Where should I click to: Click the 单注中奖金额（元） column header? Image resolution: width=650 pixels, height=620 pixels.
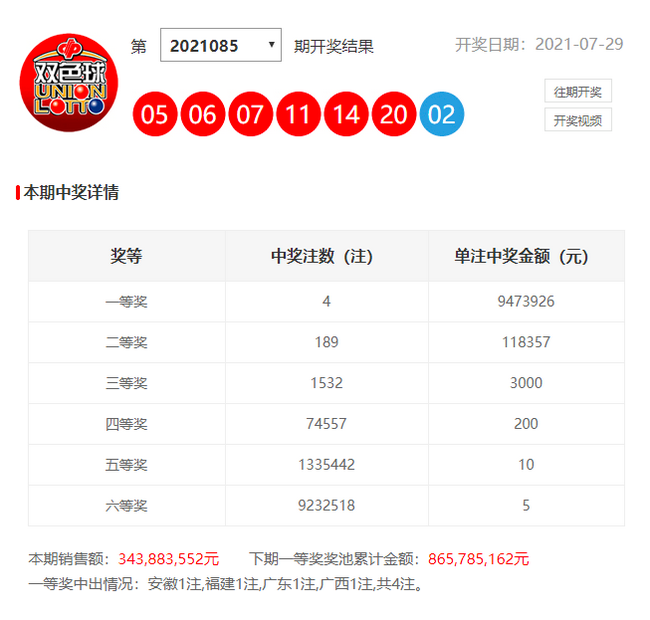point(526,256)
